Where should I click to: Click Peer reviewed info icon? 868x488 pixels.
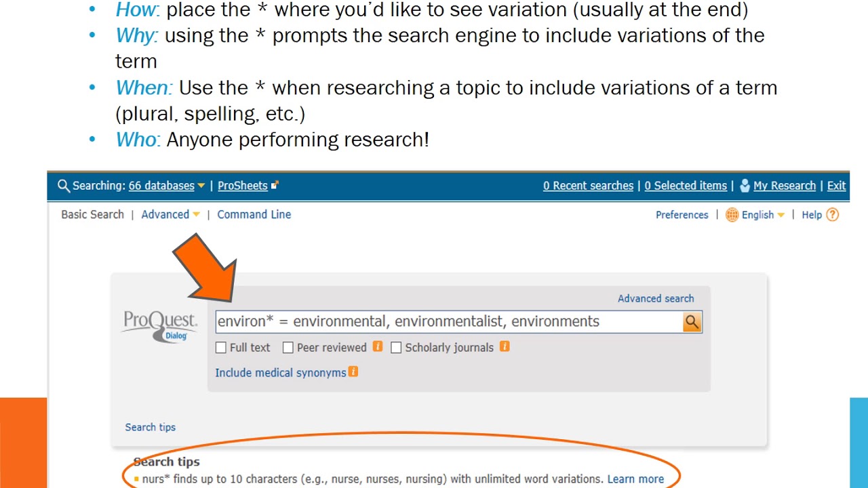click(378, 347)
